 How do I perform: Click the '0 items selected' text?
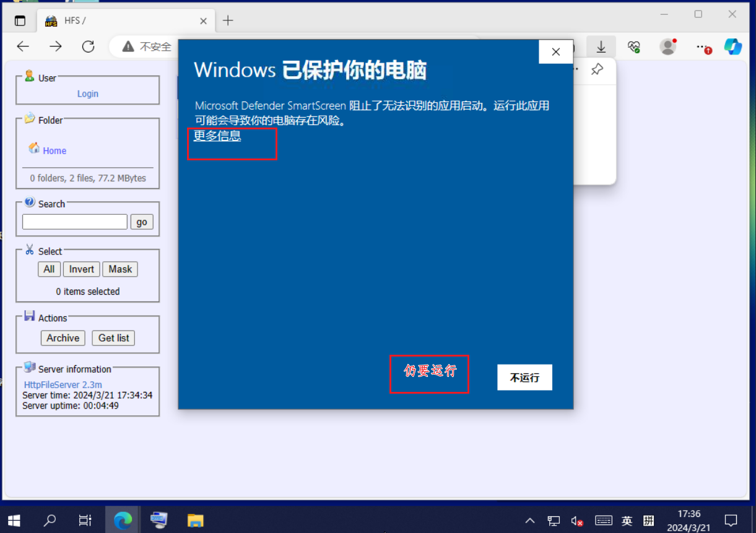click(88, 291)
